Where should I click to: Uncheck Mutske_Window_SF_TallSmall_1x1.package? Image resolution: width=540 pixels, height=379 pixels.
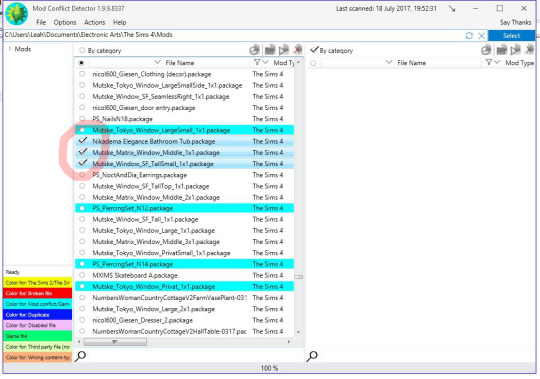(x=83, y=163)
